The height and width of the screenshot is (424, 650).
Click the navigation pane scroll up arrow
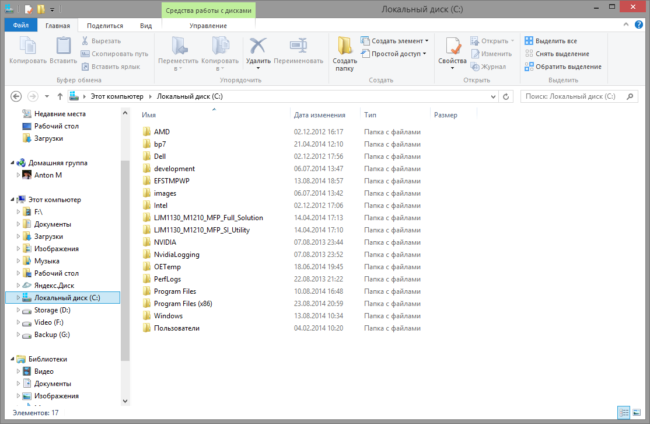pos(125,113)
